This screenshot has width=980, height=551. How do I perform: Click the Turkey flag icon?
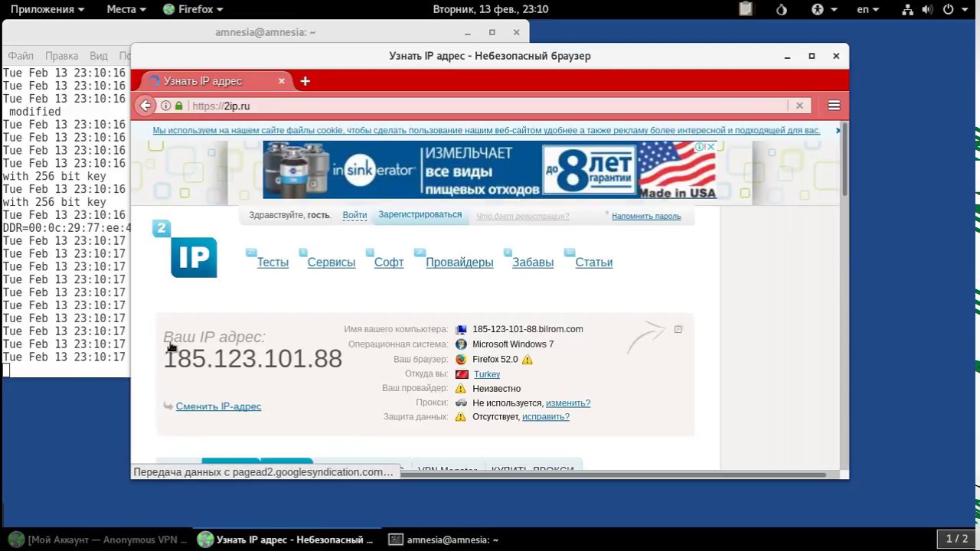(x=462, y=374)
